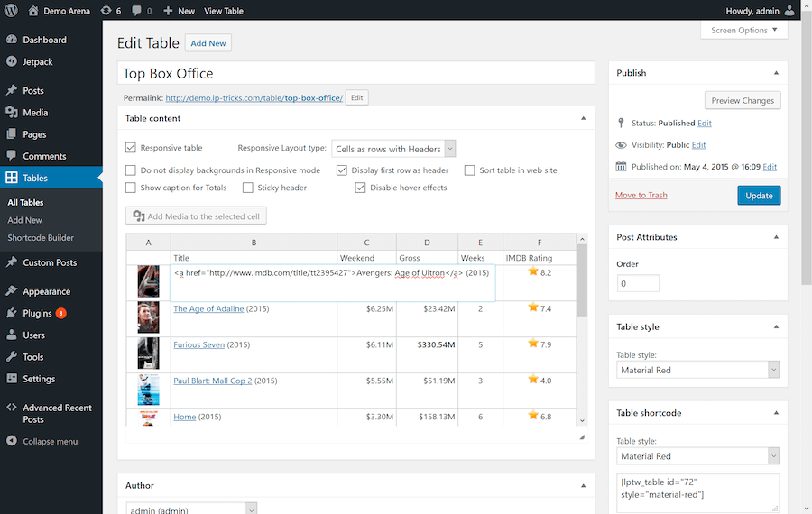Image resolution: width=812 pixels, height=514 pixels.
Task: Click View Table in the admin bar
Action: click(x=224, y=11)
